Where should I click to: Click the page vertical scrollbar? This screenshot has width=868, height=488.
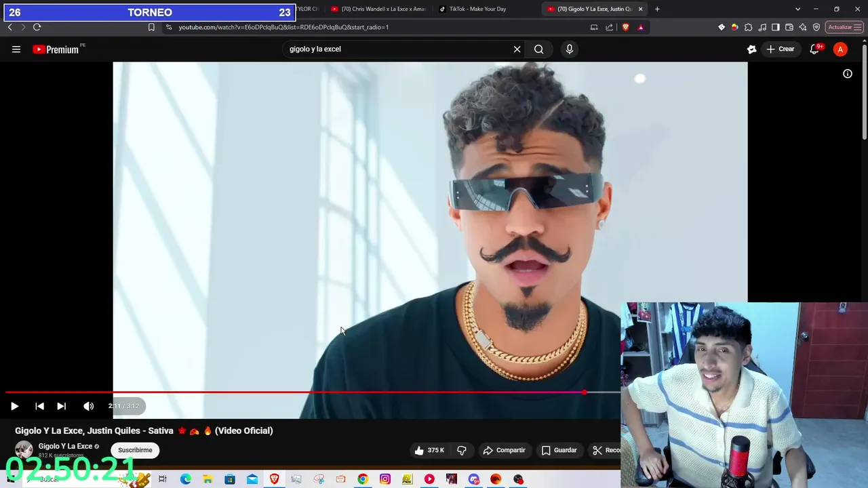click(864, 91)
